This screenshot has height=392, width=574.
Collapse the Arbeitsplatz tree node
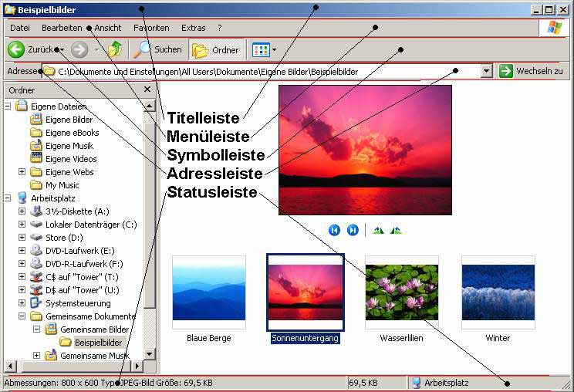tap(8, 198)
